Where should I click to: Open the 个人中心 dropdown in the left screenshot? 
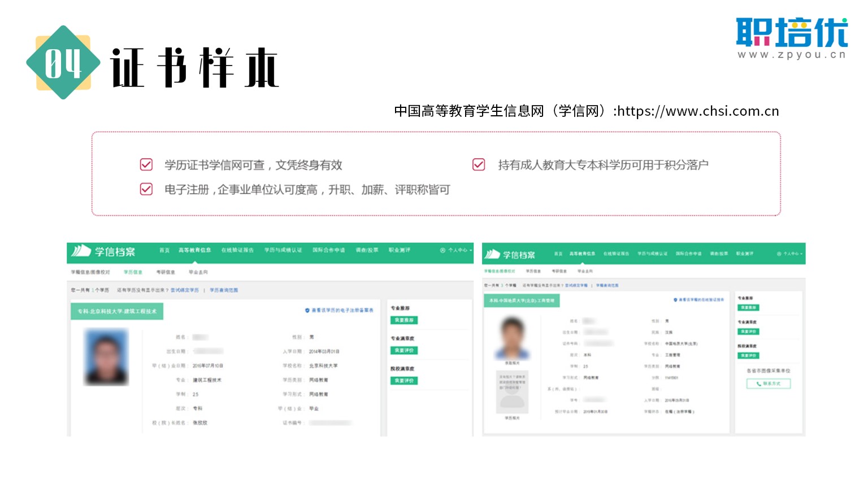[457, 250]
